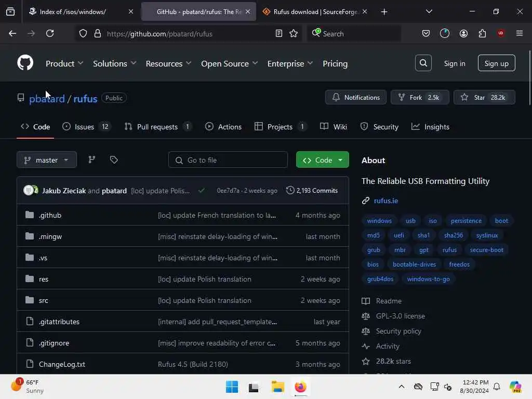Close the Index of /isos/windows/ tab

point(131,11)
